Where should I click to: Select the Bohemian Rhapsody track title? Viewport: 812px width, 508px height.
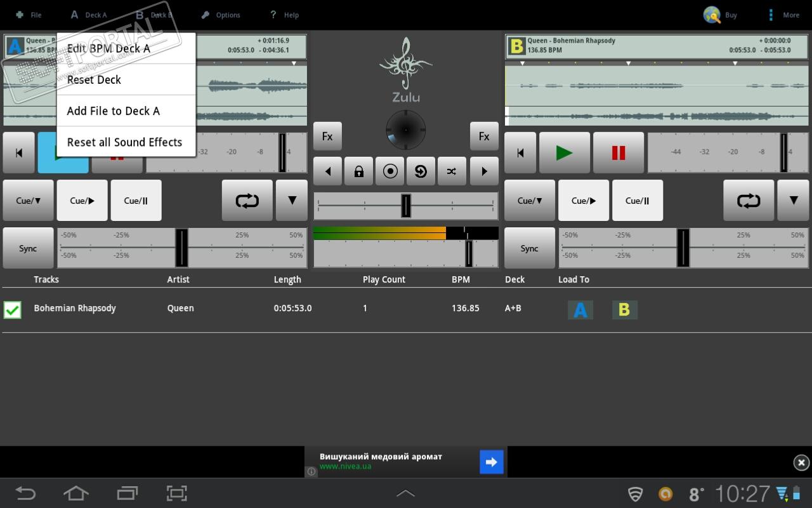pyautogui.click(x=75, y=308)
